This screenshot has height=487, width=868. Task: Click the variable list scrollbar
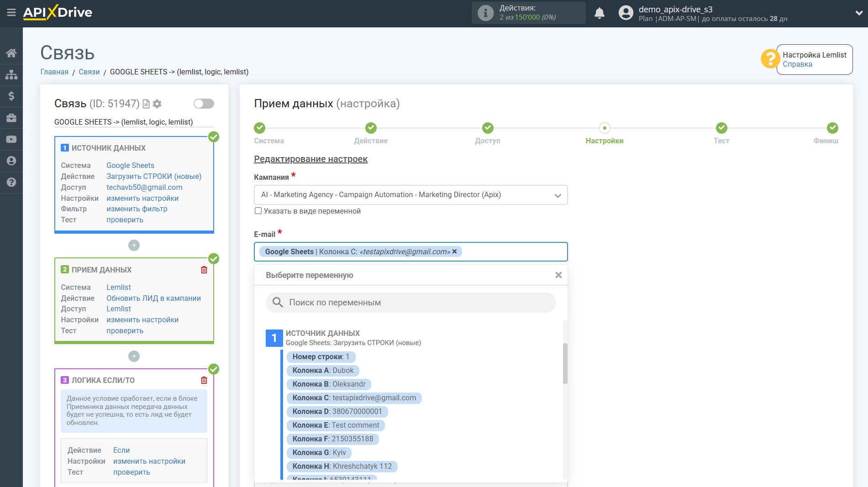[565, 363]
